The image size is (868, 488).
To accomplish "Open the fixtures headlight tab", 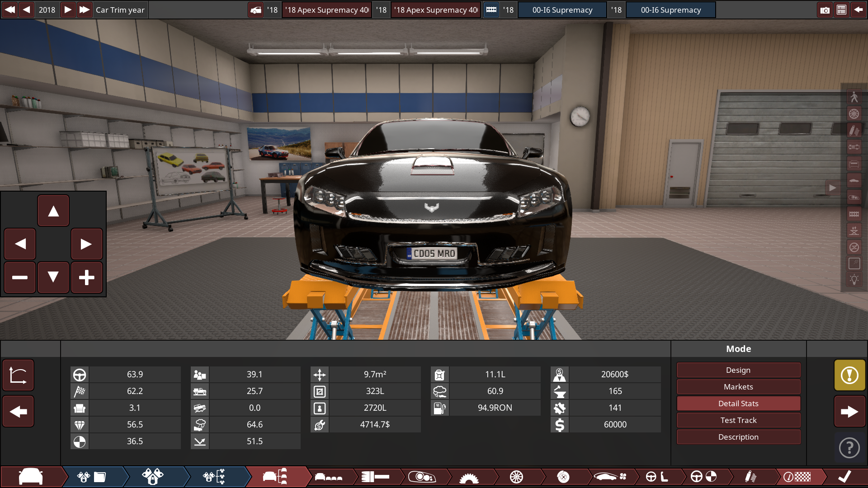I will pyautogui.click(x=423, y=476).
